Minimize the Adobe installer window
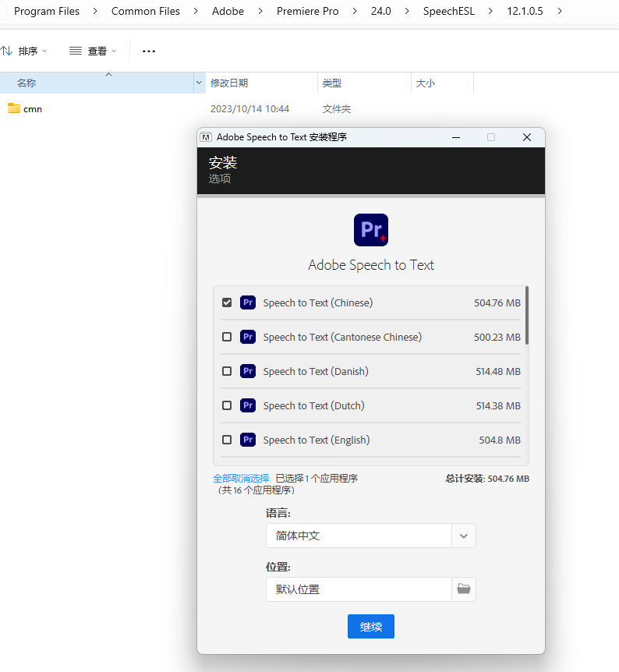 click(x=456, y=137)
